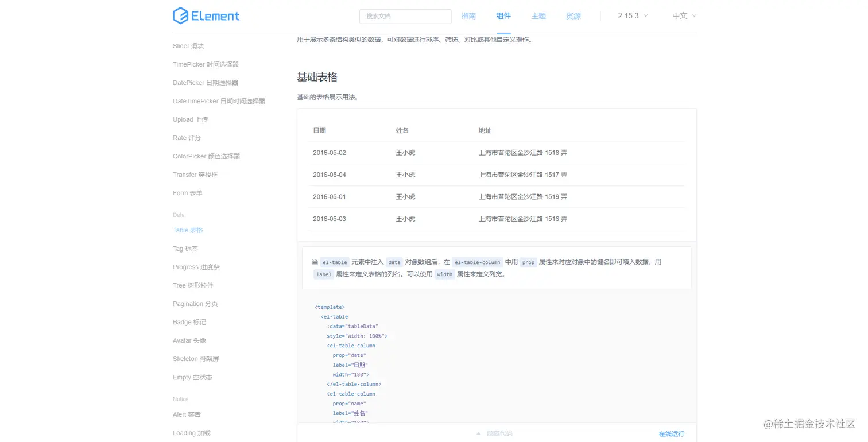868x442 pixels.
Task: Go to ColorPicker 颜色选择器 in sidebar
Action: click(x=206, y=156)
